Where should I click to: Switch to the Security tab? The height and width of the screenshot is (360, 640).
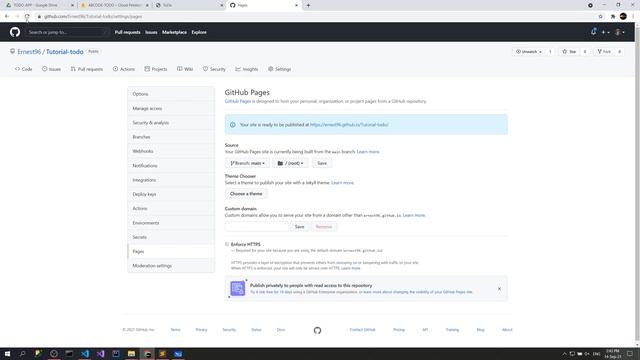point(214,69)
